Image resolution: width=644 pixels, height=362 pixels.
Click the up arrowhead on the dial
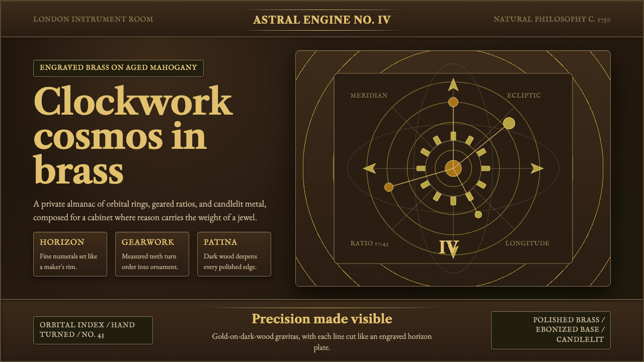(x=453, y=84)
